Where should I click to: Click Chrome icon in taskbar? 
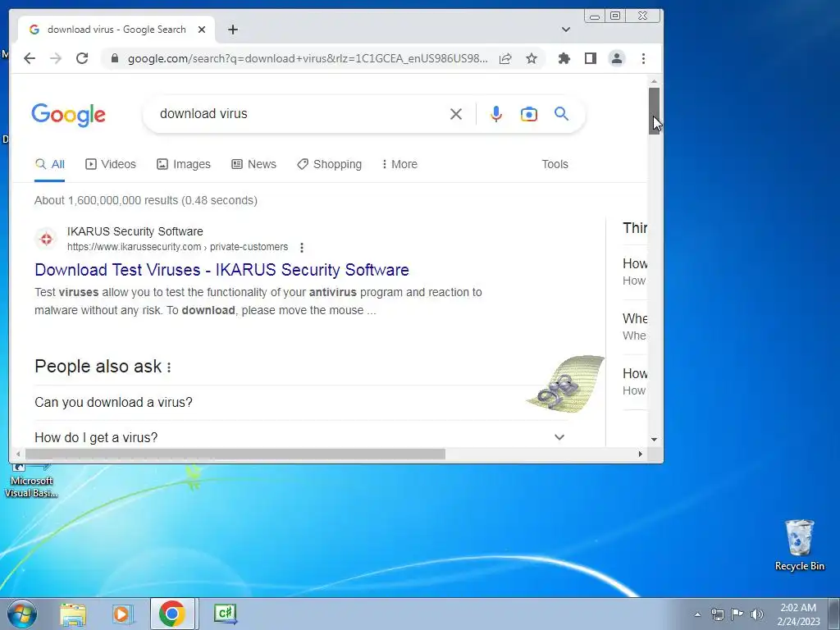pos(172,614)
